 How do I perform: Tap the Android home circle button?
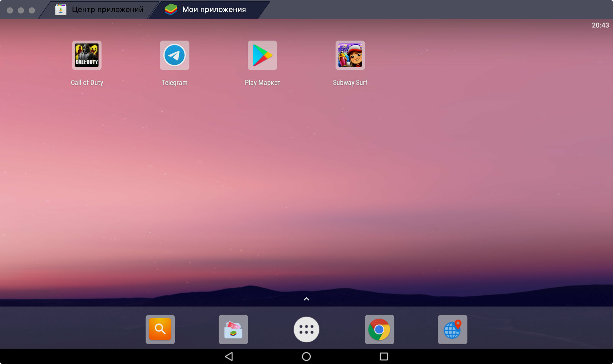[x=306, y=356]
